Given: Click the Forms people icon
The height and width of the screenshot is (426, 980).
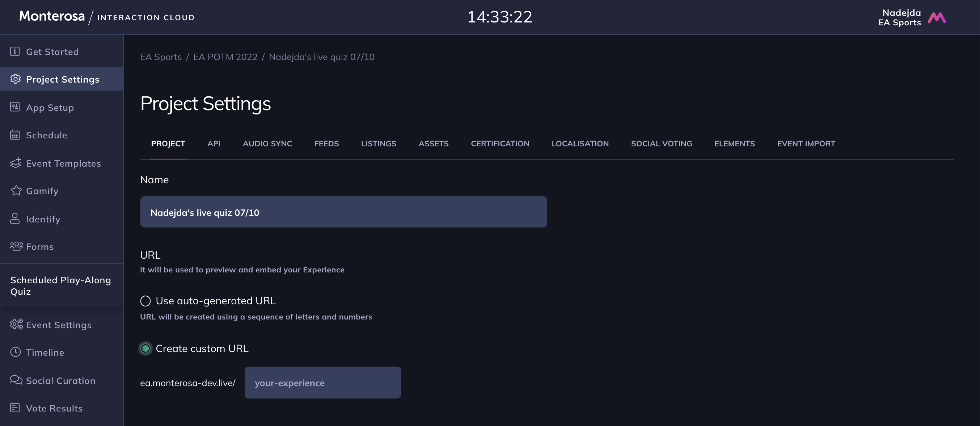Looking at the screenshot, I should pos(16,246).
